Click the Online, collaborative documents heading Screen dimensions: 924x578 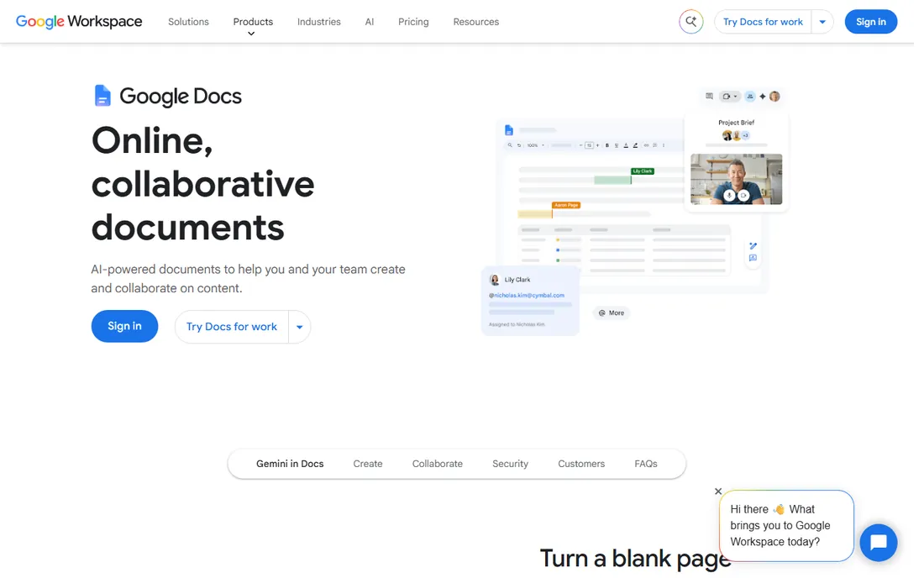(x=202, y=184)
